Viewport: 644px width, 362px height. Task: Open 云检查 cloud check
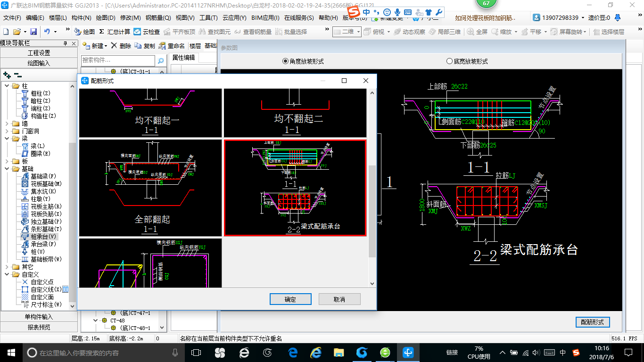pos(147,32)
